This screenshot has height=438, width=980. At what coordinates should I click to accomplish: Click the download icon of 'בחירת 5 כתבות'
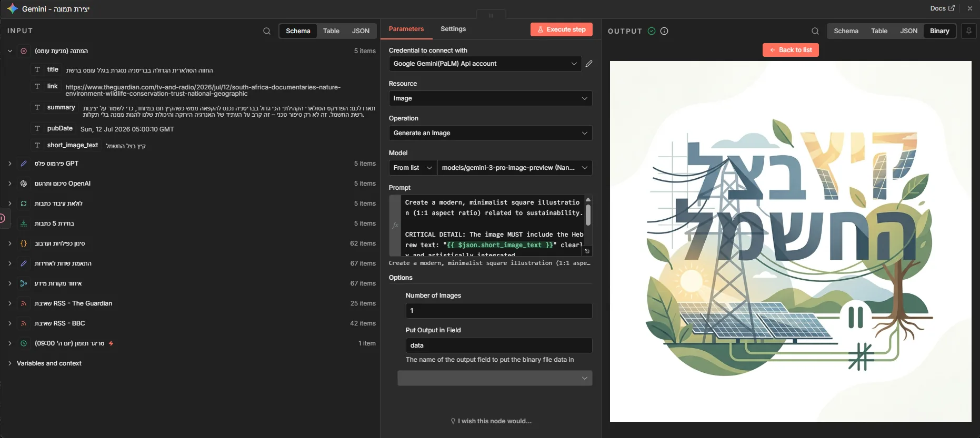pyautogui.click(x=24, y=223)
